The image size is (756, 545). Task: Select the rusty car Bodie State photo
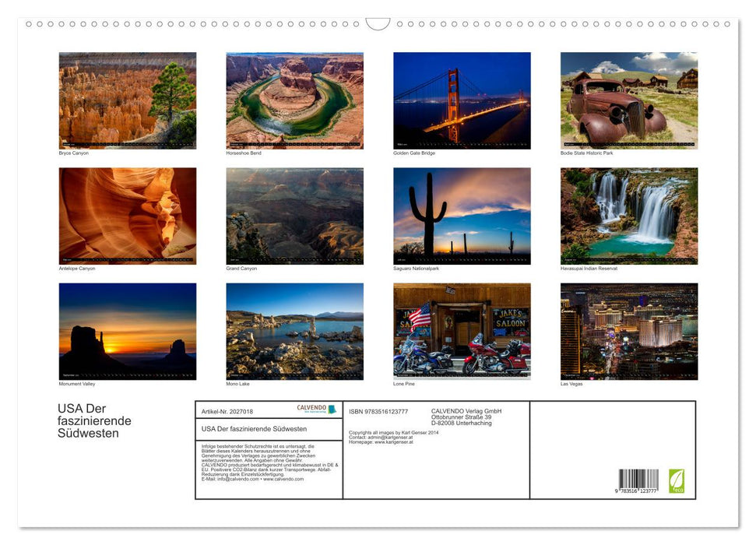click(x=629, y=100)
